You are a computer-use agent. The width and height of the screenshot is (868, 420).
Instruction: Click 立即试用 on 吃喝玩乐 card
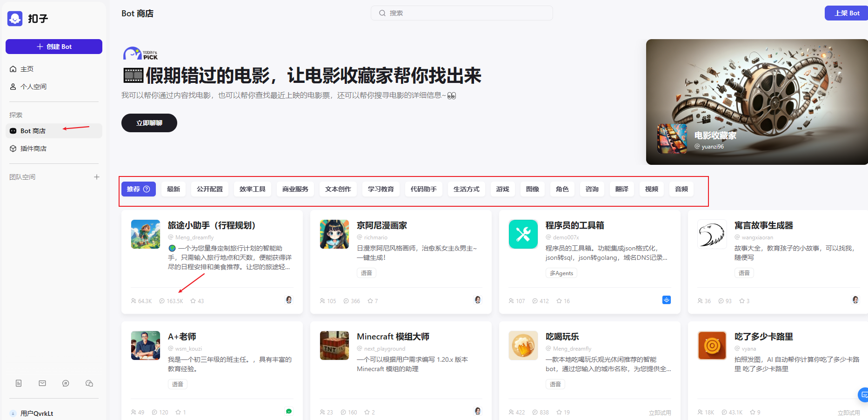(x=660, y=413)
